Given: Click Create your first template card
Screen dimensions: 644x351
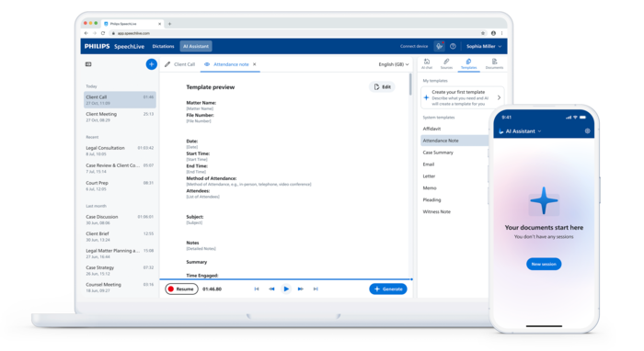Looking at the screenshot, I should (463, 97).
